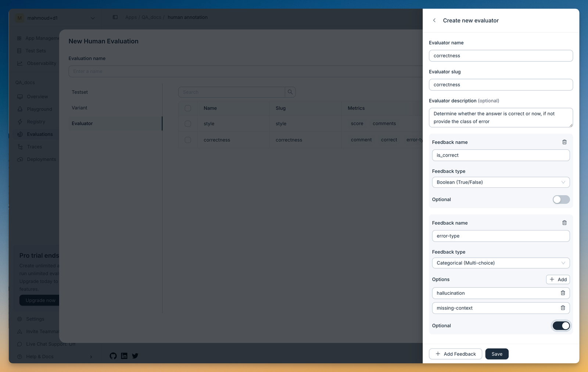Click Add Feedback to add a new feedback
The image size is (588, 372).
(x=455, y=354)
